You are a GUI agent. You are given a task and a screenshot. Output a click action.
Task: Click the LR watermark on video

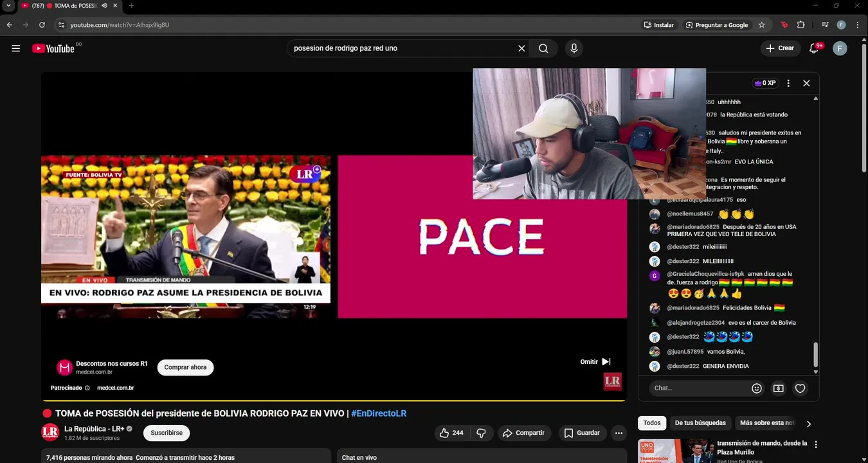[612, 381]
